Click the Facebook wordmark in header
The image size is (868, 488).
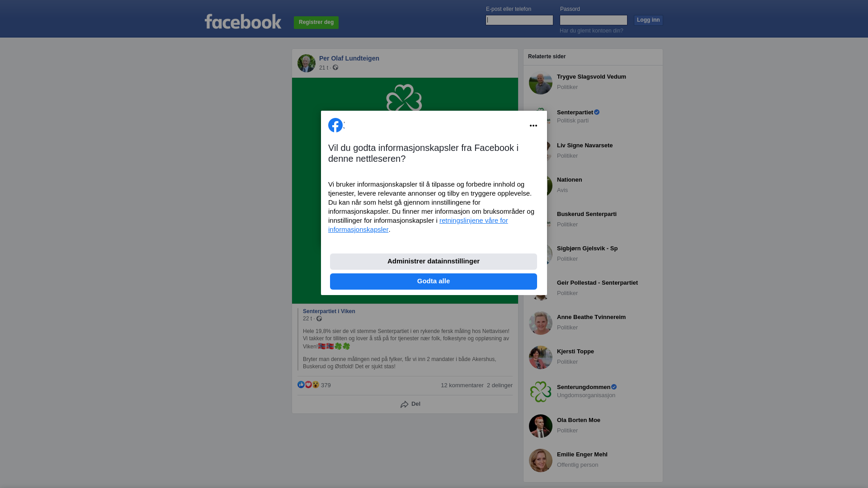coord(243,21)
